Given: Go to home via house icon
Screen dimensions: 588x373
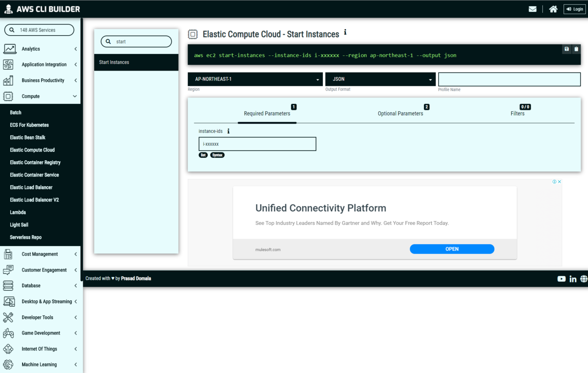Looking at the screenshot, I should (553, 9).
